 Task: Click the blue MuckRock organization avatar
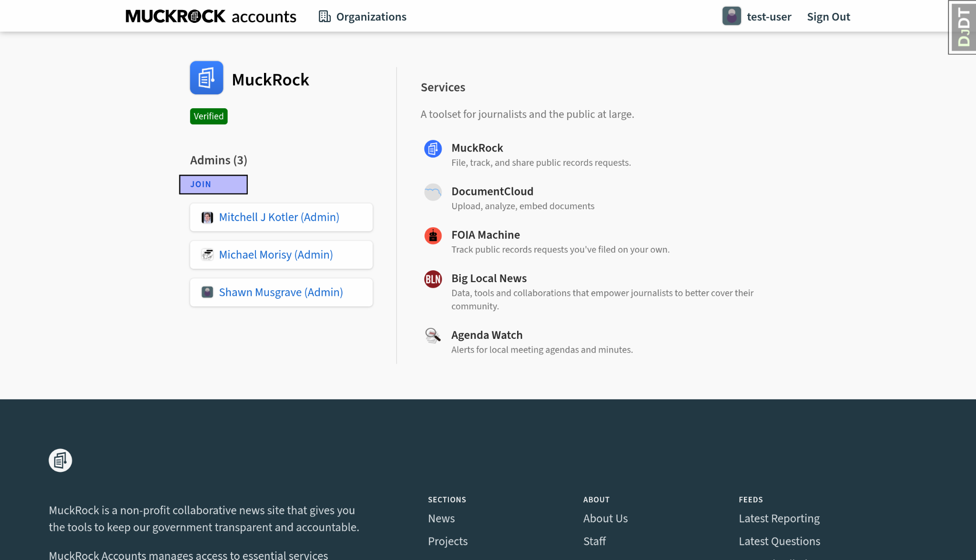point(206,78)
